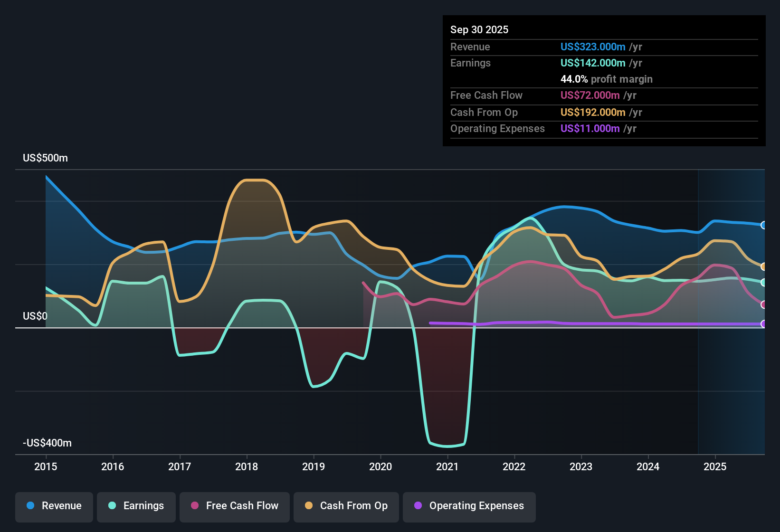Image resolution: width=780 pixels, height=532 pixels.
Task: Click the Earnings endpoint marker on the chart
Action: 763,282
